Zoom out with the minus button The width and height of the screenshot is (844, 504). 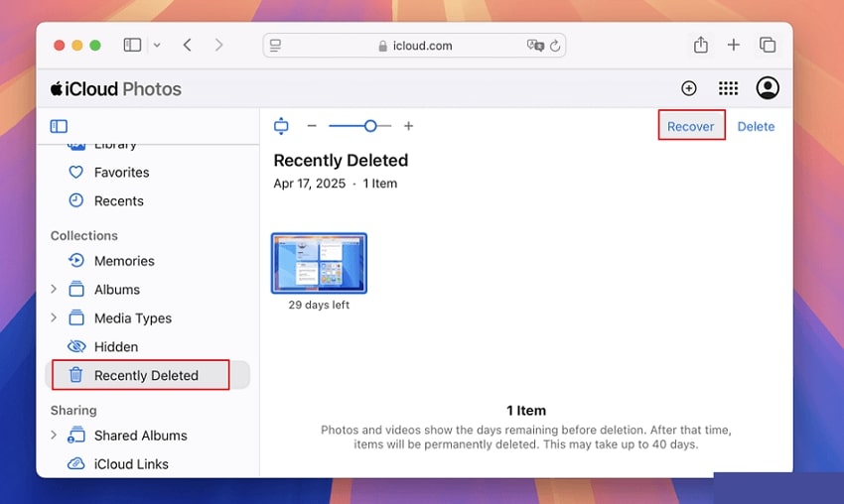312,126
